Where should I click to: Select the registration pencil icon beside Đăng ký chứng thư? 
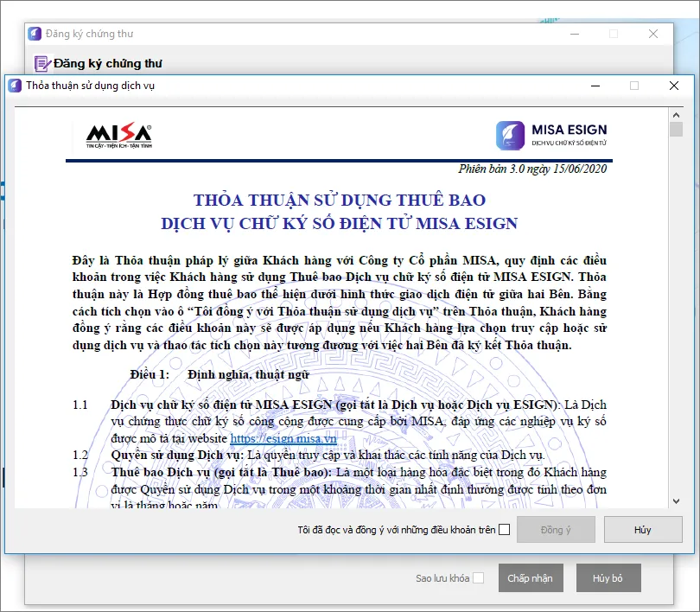click(41, 63)
